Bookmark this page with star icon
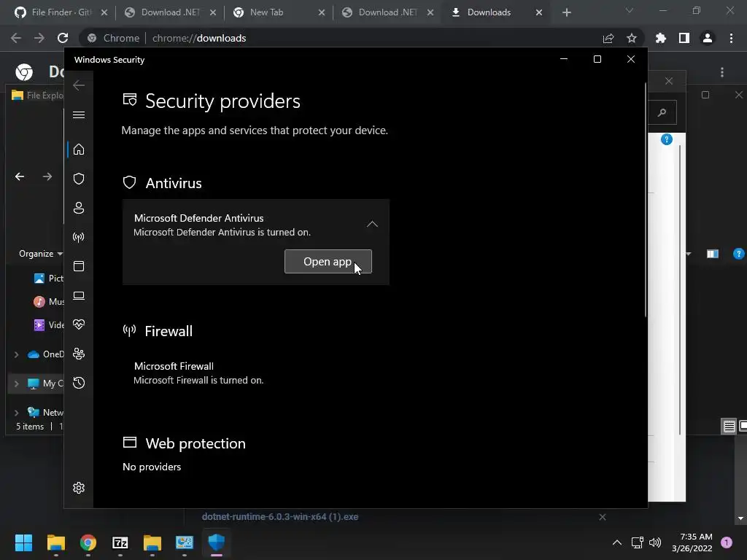Image resolution: width=747 pixels, height=560 pixels. point(632,38)
